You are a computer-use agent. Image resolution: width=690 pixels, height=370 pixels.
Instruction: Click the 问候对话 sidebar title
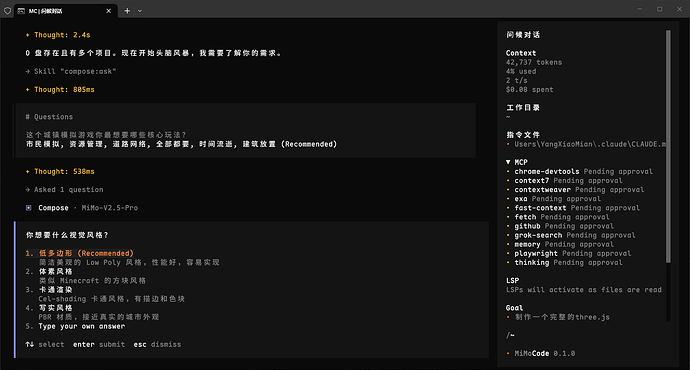click(523, 35)
